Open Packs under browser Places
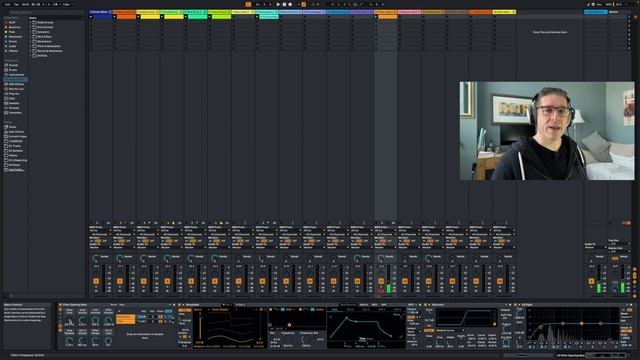The height and width of the screenshot is (360, 640). pyautogui.click(x=12, y=127)
